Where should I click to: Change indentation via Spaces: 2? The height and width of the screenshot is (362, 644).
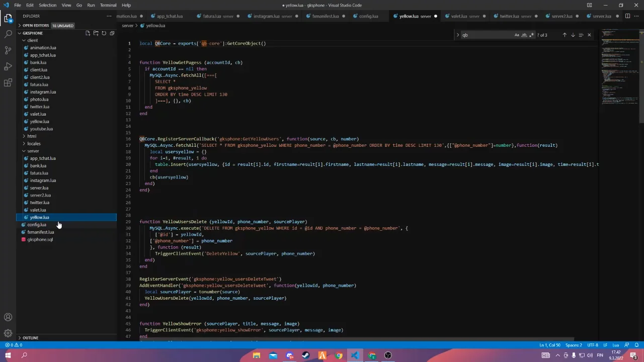click(x=574, y=345)
